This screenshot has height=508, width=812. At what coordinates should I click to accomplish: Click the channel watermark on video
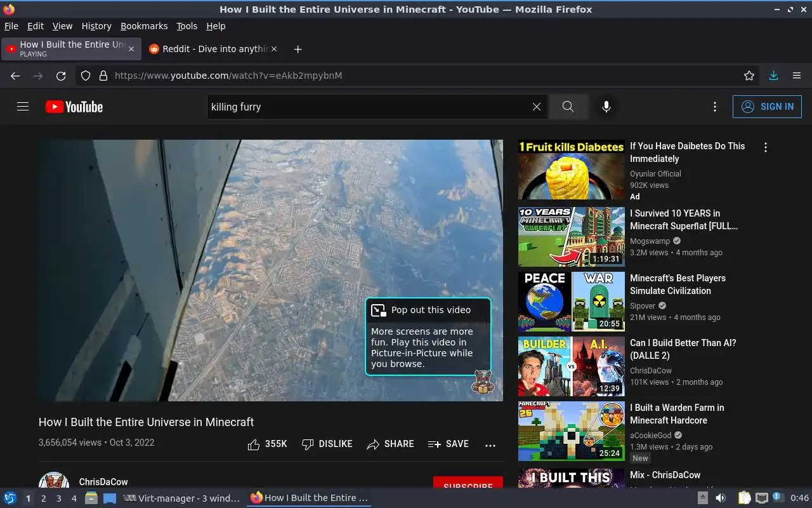[483, 382]
